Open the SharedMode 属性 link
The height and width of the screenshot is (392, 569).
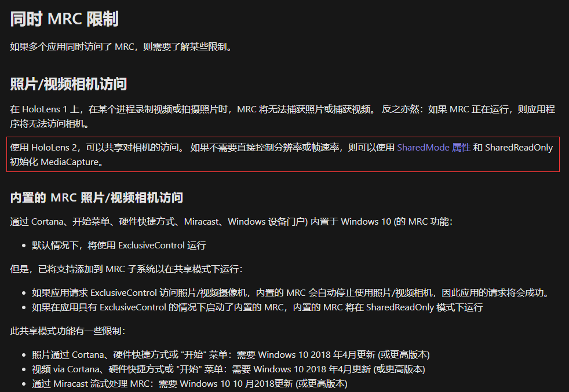click(x=433, y=148)
